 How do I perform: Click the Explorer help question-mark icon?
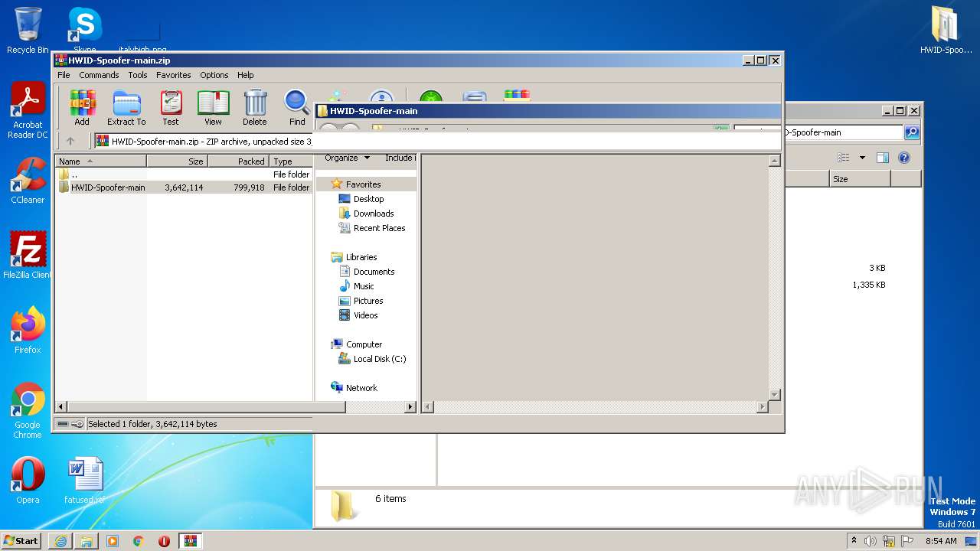[x=903, y=158]
